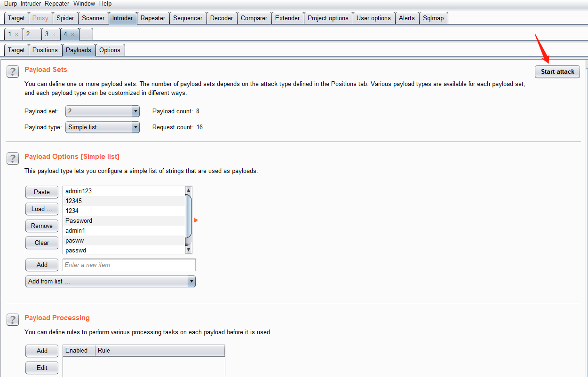Open the User options tab
The height and width of the screenshot is (377, 588).
click(373, 18)
